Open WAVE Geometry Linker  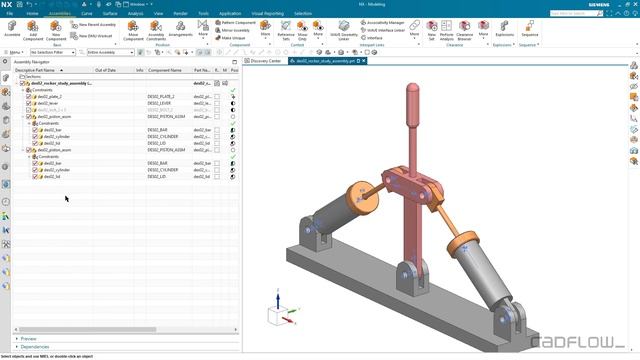click(x=344, y=30)
